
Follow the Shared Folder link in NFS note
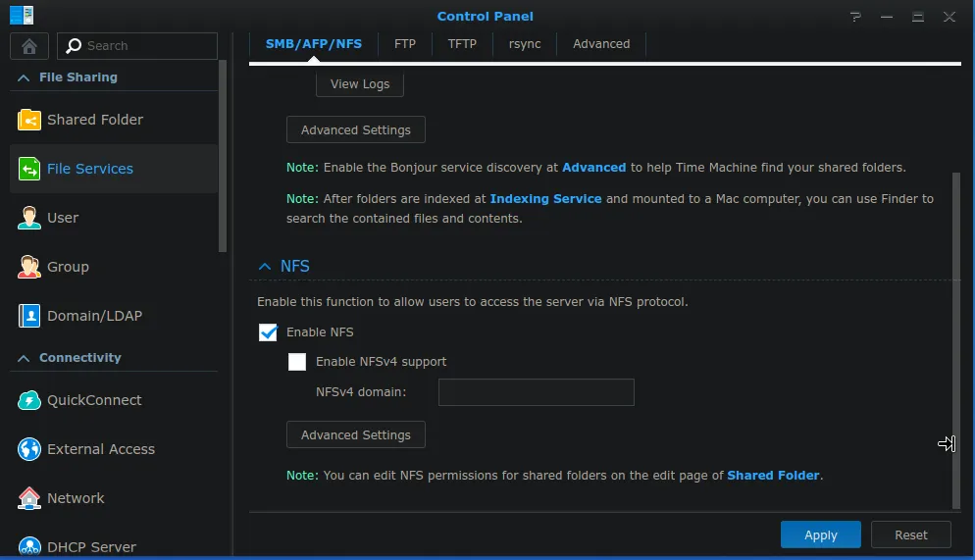(773, 476)
